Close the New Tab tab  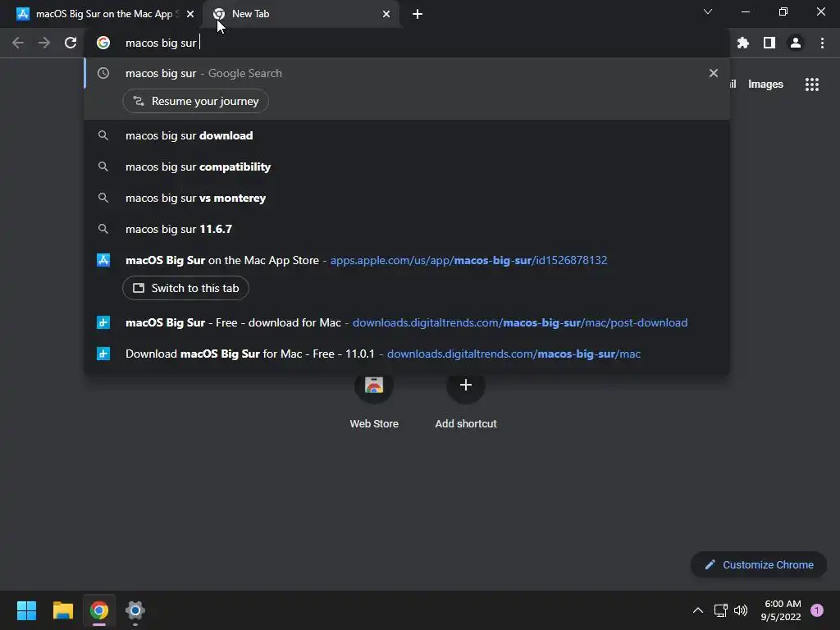(x=386, y=14)
